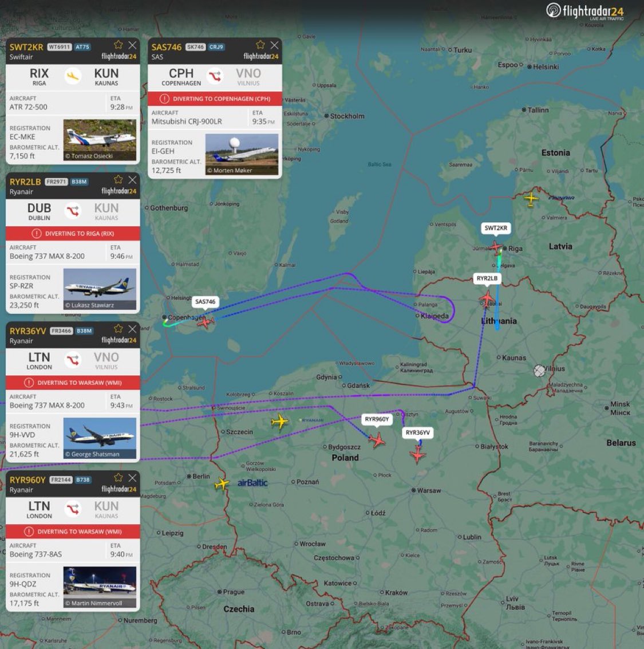Screen dimensions: 644x649
Task: Open the EC-MKE ATR aircraft photo
Action: tap(100, 140)
